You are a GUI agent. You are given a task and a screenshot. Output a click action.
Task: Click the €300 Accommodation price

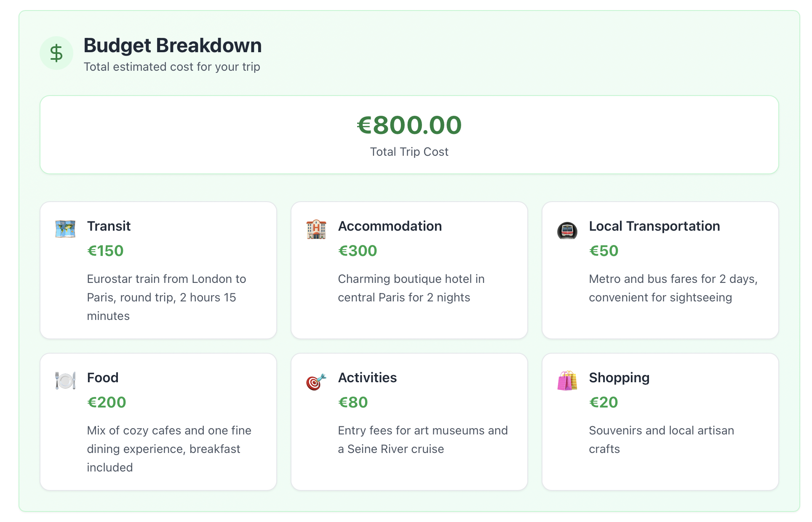(358, 251)
